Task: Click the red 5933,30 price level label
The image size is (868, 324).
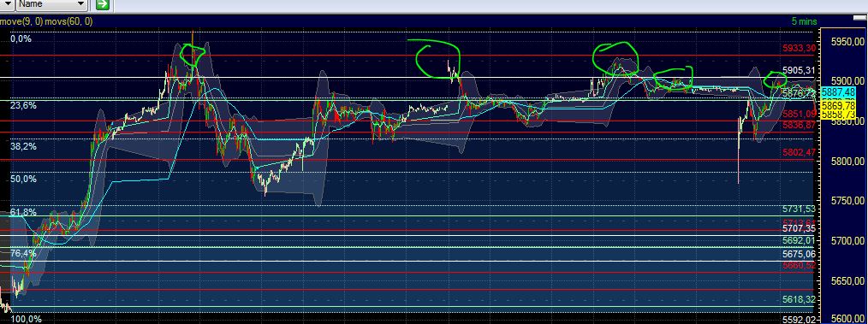Action: 799,49
